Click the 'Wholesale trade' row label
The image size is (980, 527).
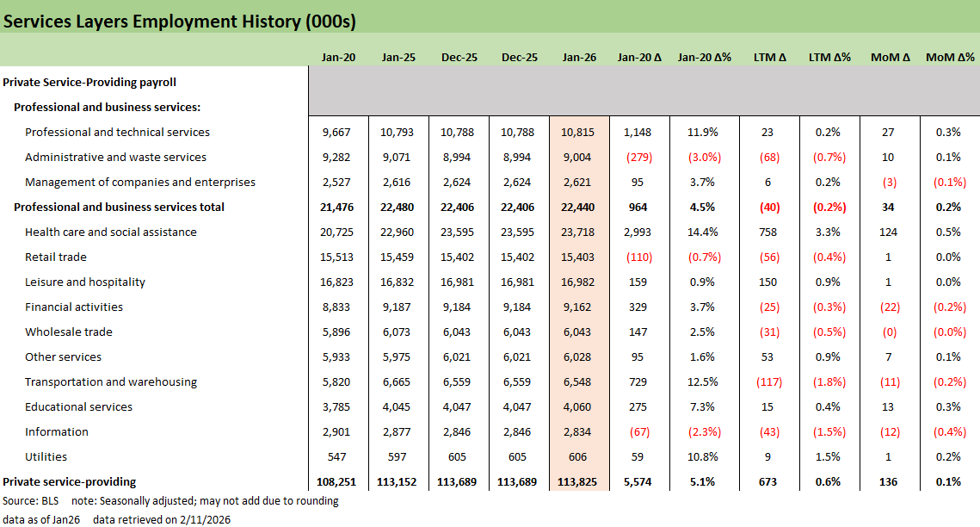coord(69,332)
